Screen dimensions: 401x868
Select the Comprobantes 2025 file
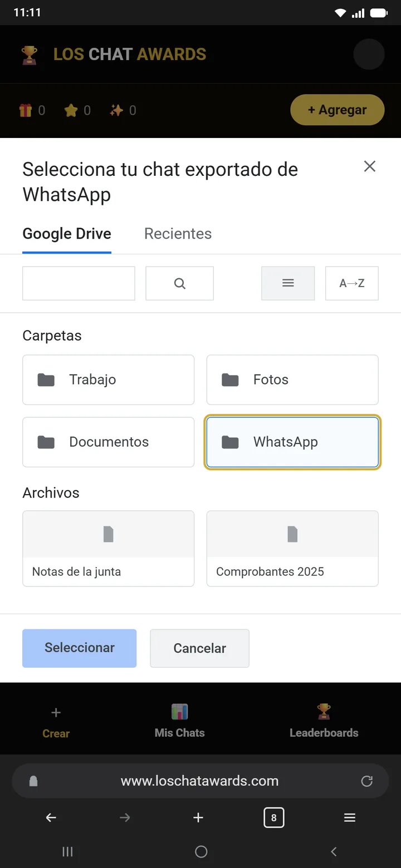tap(292, 549)
